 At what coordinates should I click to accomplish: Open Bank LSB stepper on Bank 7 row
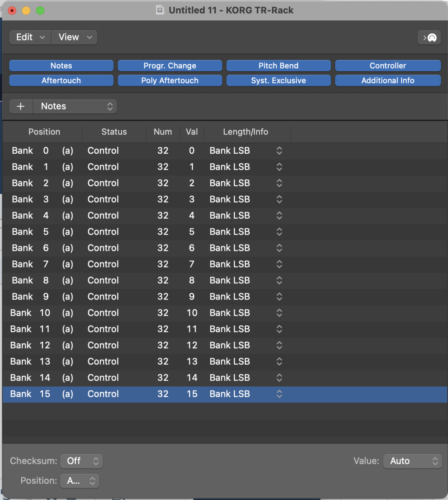[279, 265]
